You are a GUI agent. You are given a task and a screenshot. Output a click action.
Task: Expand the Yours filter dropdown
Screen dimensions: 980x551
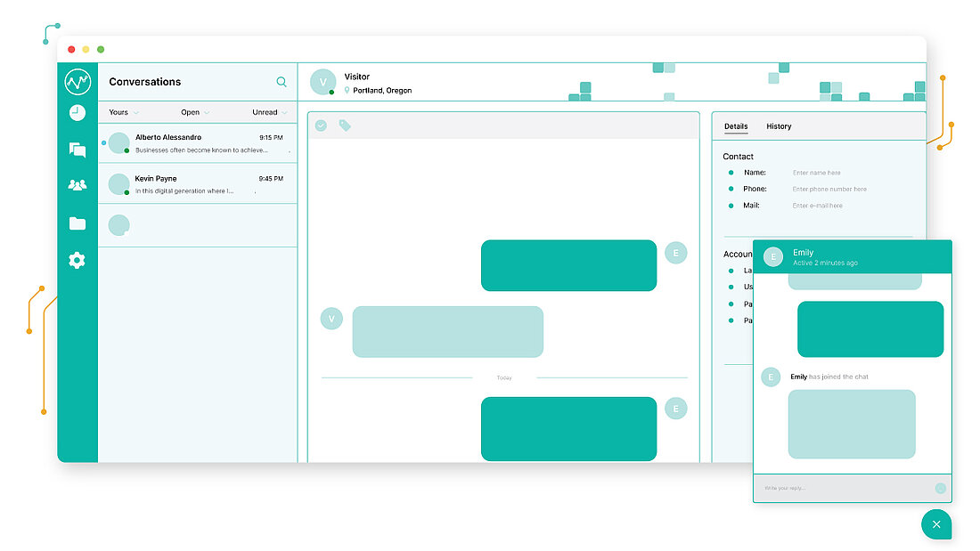pos(124,113)
